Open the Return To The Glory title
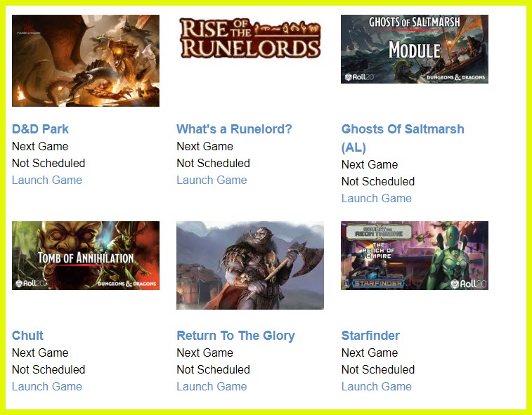The width and height of the screenshot is (532, 415). [x=235, y=336]
